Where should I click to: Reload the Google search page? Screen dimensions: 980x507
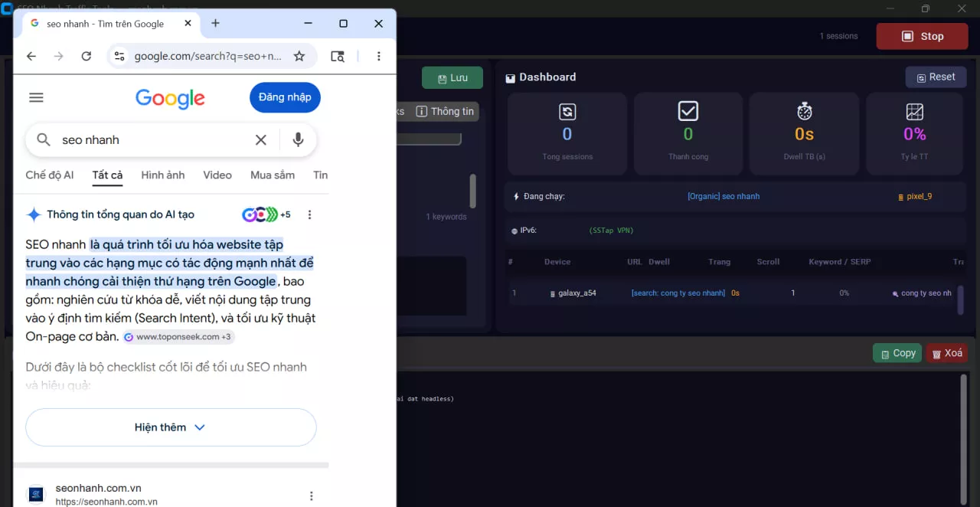[x=87, y=56]
